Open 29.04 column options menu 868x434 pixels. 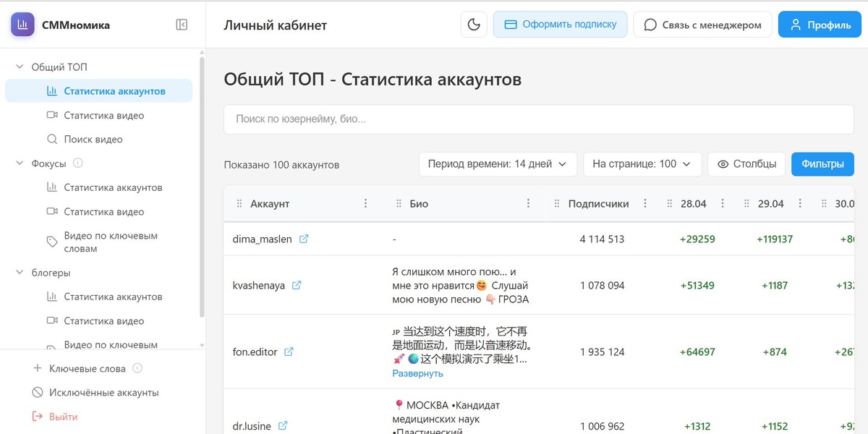(x=800, y=204)
